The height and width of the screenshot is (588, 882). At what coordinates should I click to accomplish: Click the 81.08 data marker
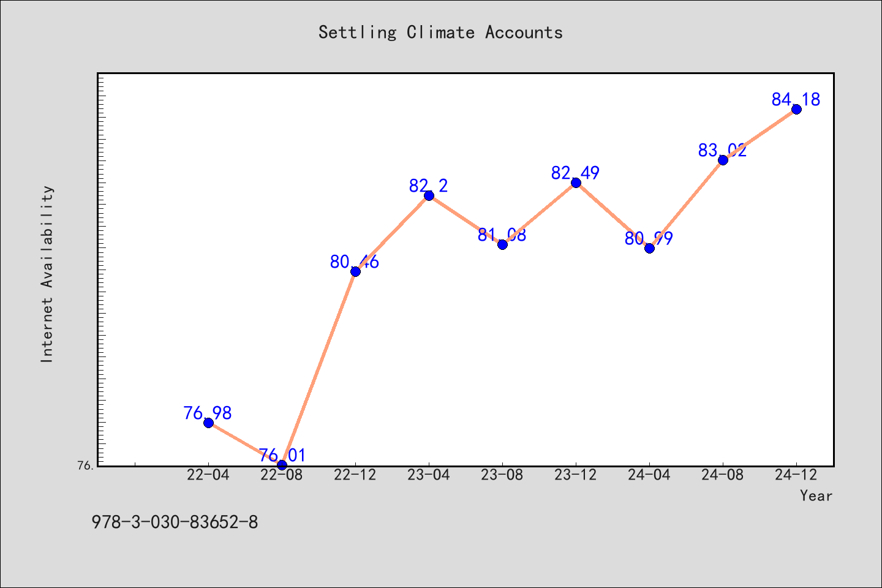pos(502,244)
